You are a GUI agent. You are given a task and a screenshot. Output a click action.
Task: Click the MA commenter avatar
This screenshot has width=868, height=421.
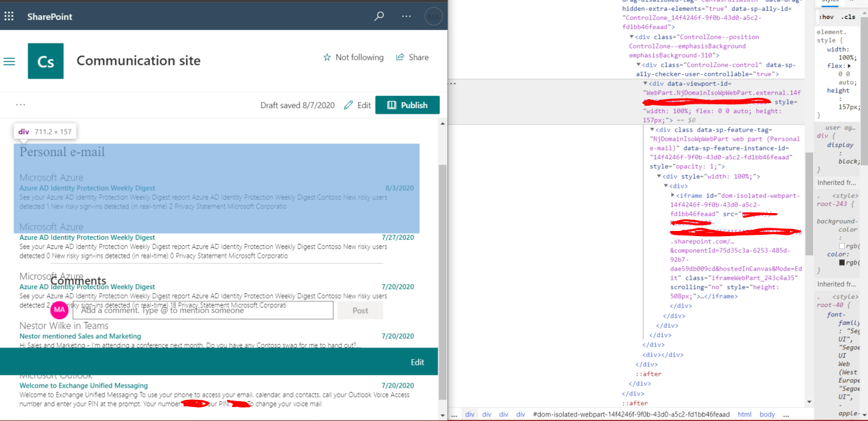(59, 310)
